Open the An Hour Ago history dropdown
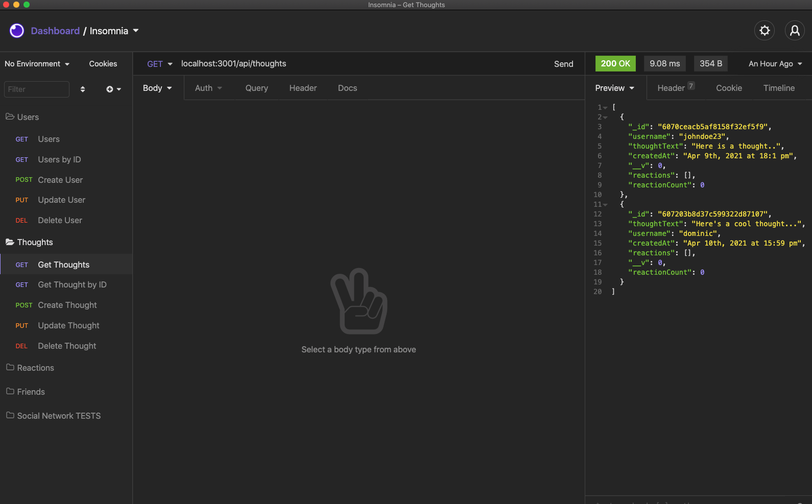812x504 pixels. (x=775, y=64)
